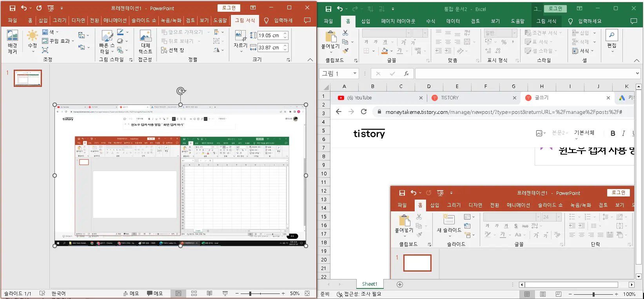Click the new sheet plus button in Excel
644x299 pixels.
tap(400, 285)
